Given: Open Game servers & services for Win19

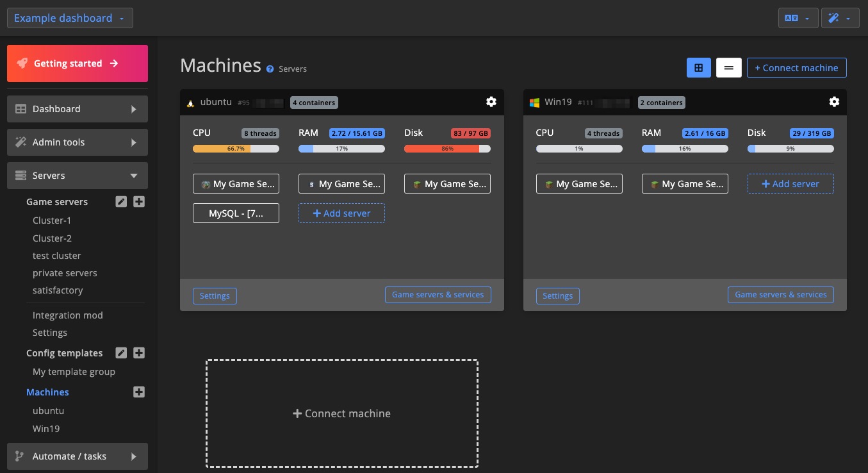Looking at the screenshot, I should click(x=781, y=295).
